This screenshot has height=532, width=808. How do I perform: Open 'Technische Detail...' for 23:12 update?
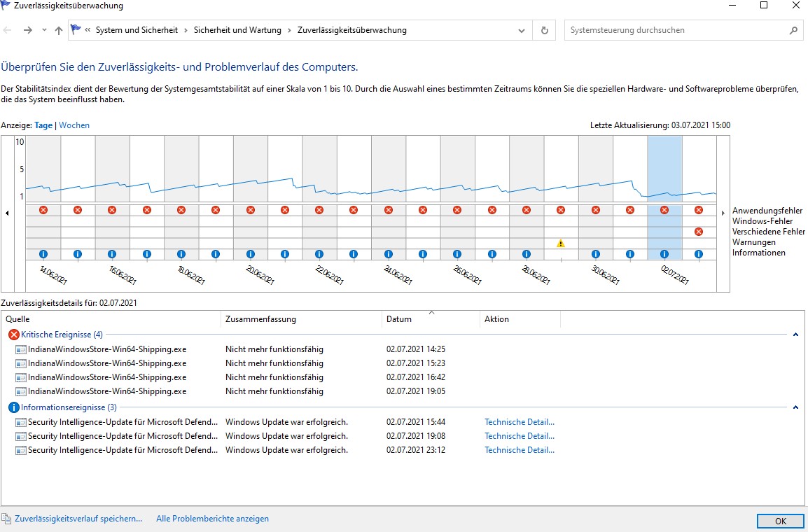click(x=520, y=450)
